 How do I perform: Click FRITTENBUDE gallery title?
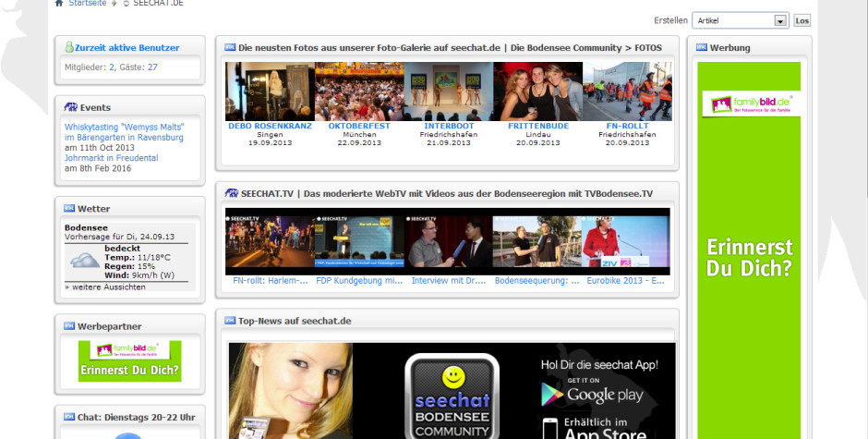(538, 126)
